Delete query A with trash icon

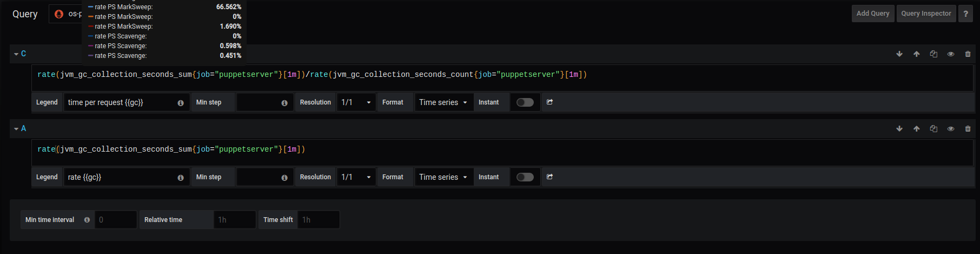tap(968, 129)
